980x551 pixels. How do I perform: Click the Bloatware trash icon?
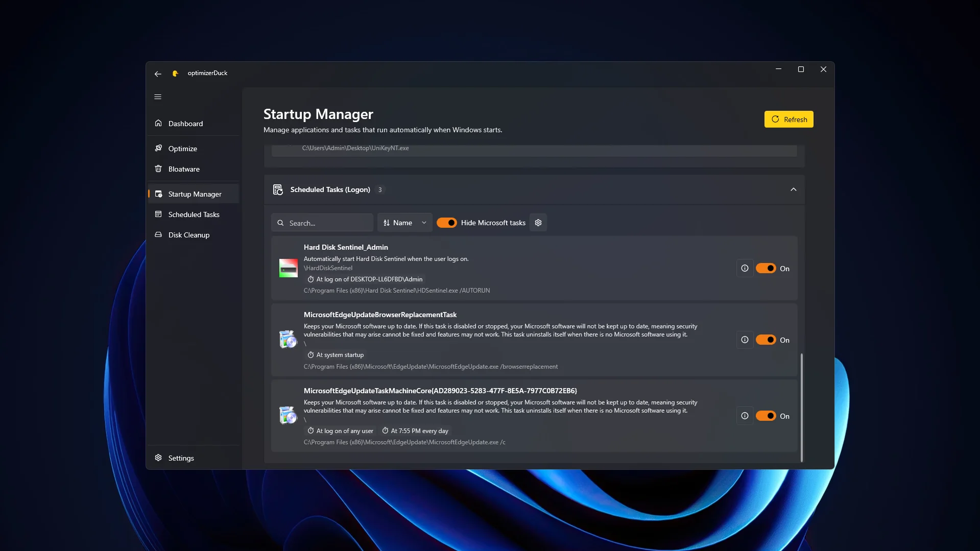(158, 169)
